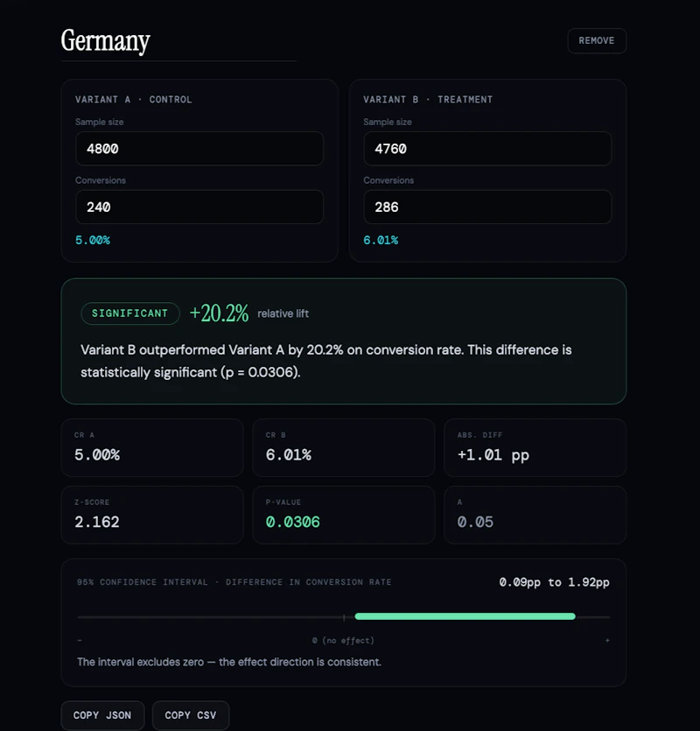
Task: Focus Variant B conversions field
Action: click(487, 207)
